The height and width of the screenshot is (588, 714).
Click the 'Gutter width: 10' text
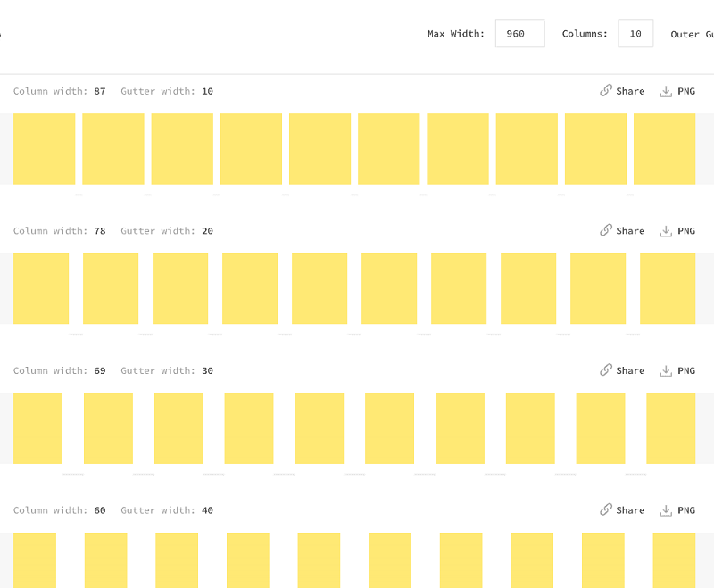[x=167, y=91]
